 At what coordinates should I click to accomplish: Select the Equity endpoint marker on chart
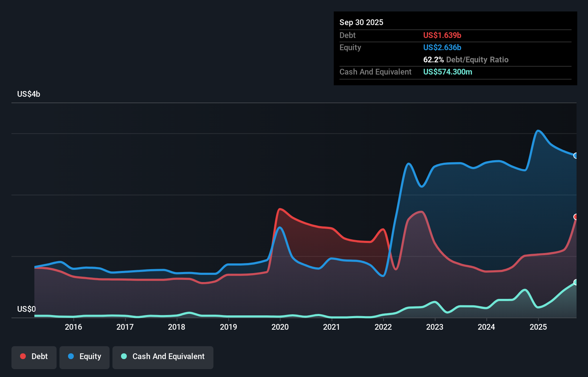[576, 156]
